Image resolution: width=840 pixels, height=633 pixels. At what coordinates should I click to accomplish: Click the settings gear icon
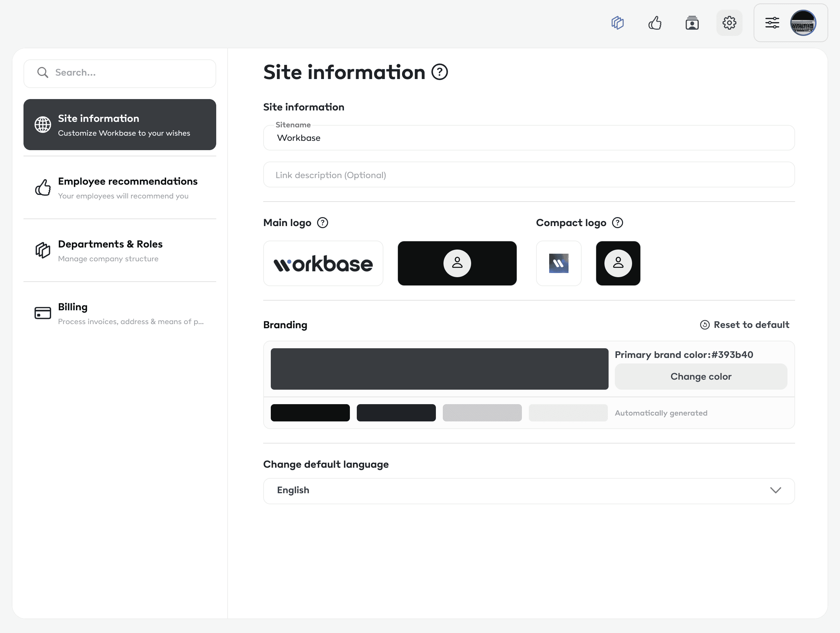pyautogui.click(x=729, y=23)
